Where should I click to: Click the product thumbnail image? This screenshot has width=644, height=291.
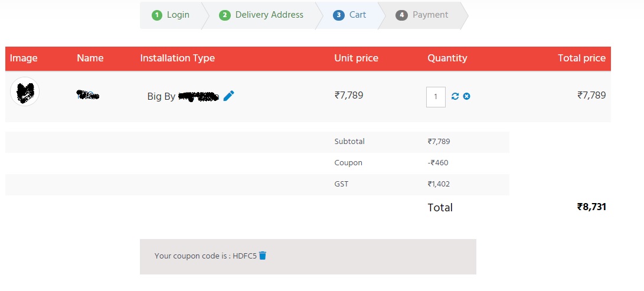25,91
